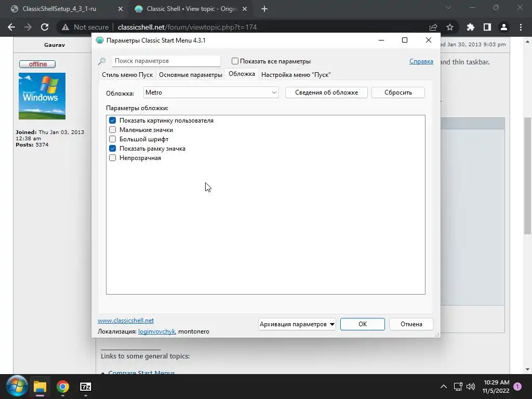The height and width of the screenshot is (399, 532).
Task: Bookmark this page with star icon
Action: 450,27
